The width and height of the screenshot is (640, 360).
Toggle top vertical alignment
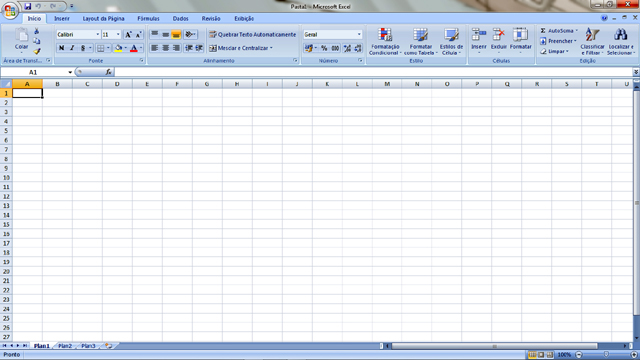point(155,34)
